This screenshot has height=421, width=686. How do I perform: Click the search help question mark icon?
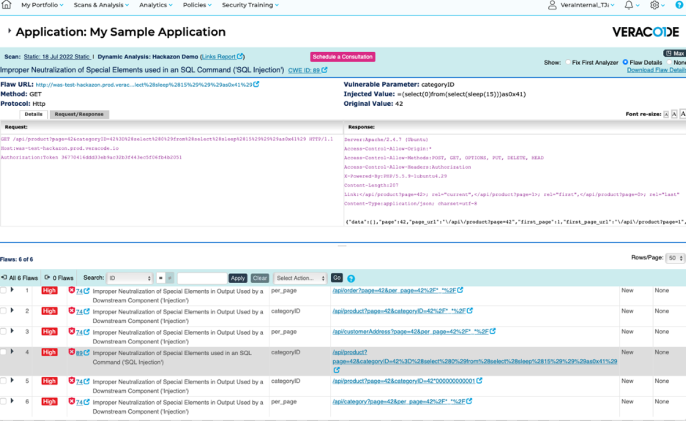351,278
